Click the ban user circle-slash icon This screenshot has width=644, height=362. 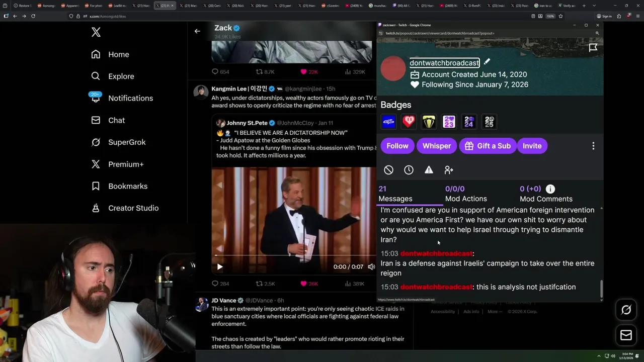tap(388, 170)
